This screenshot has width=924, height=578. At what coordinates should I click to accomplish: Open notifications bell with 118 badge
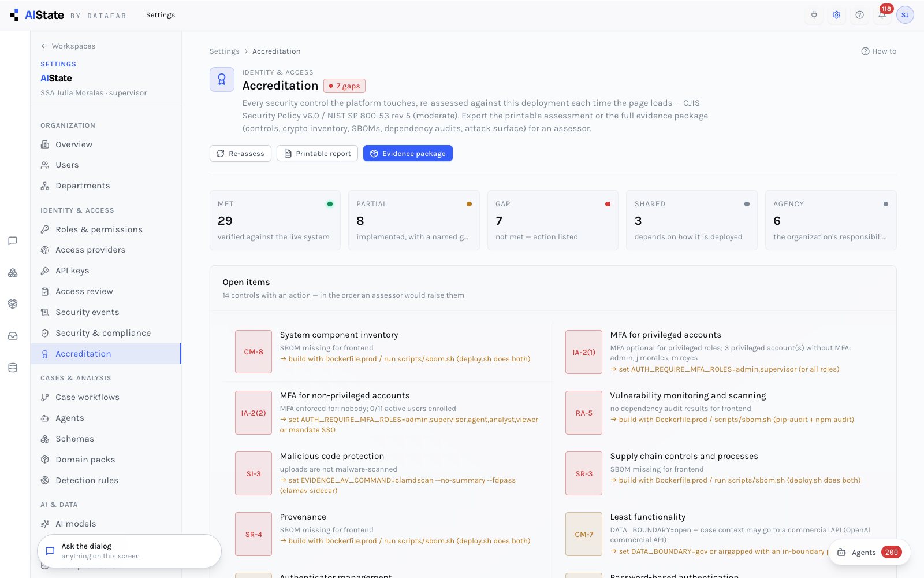click(882, 15)
